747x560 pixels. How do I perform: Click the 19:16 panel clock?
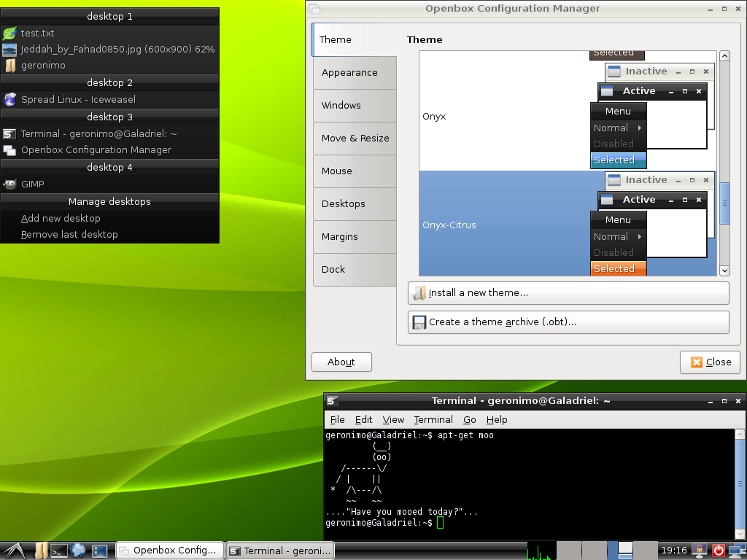[x=673, y=551]
